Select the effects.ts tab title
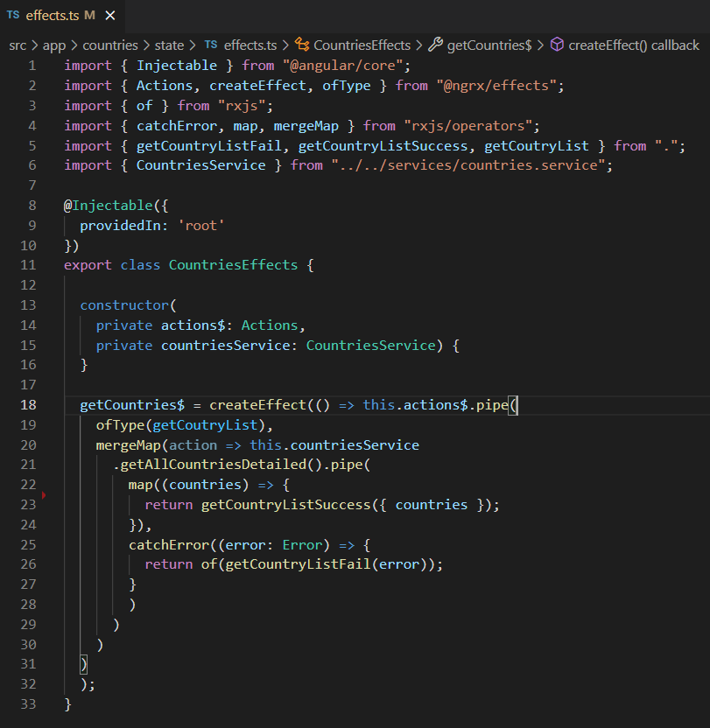 [x=52, y=16]
